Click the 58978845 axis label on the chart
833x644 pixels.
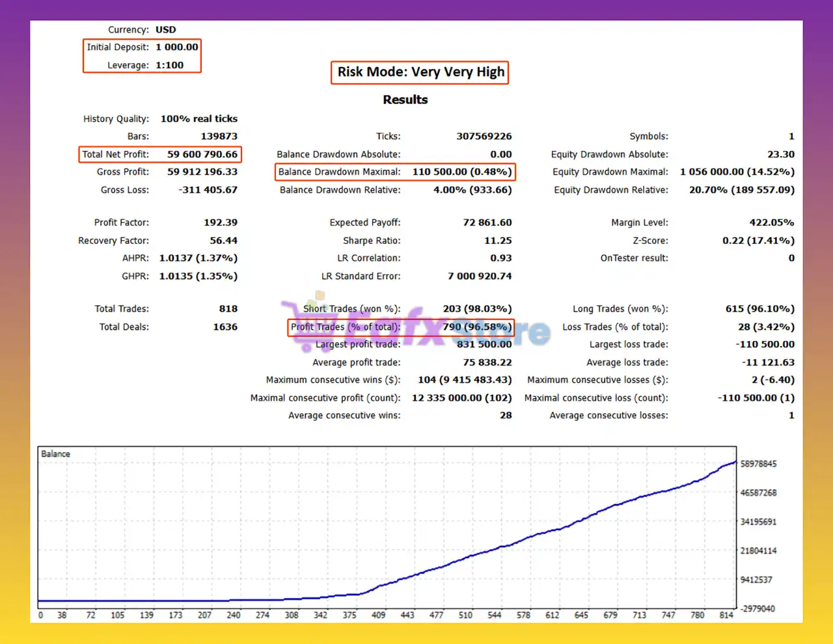tap(759, 463)
